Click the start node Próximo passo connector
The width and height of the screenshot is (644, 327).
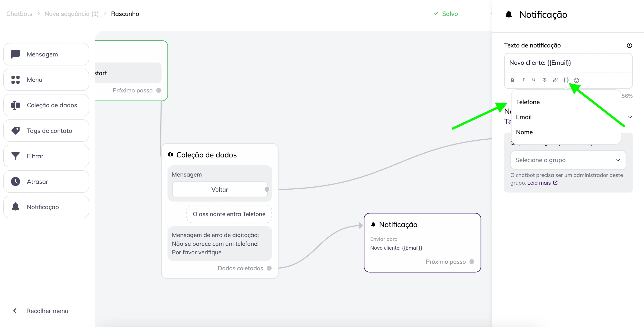[159, 90]
